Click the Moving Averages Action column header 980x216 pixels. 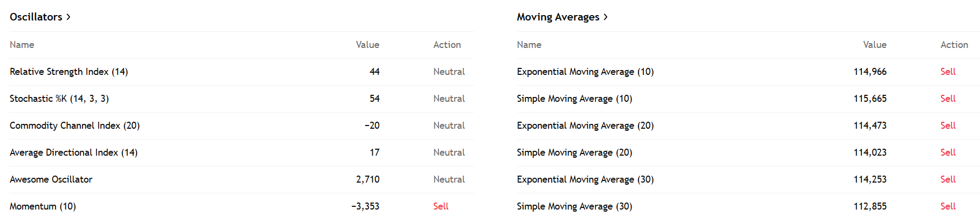[954, 45]
